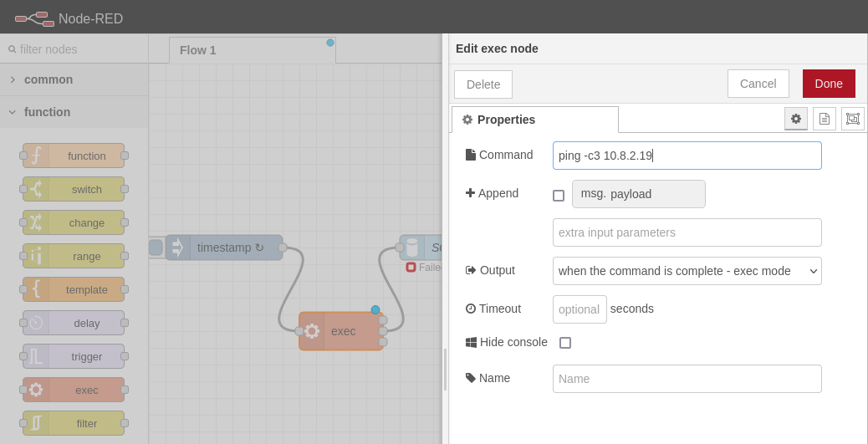Click the extra input parameters field
The image size is (868, 444).
pos(687,232)
